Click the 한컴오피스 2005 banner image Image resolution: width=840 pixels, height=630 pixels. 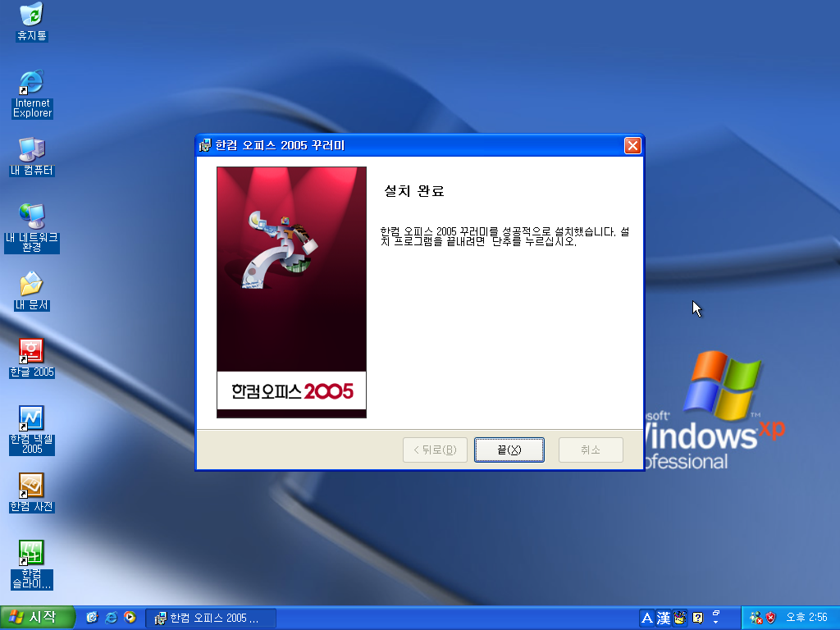point(291,293)
